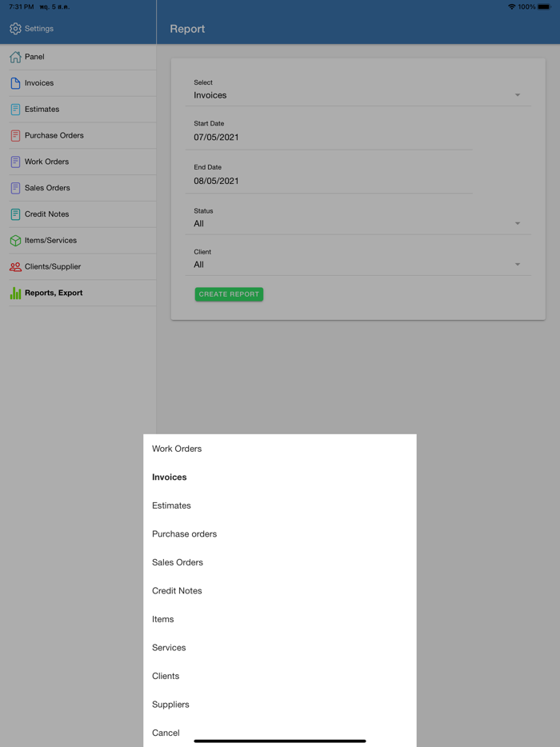Open Work Orders sidebar label
The width and height of the screenshot is (560, 747).
point(46,162)
